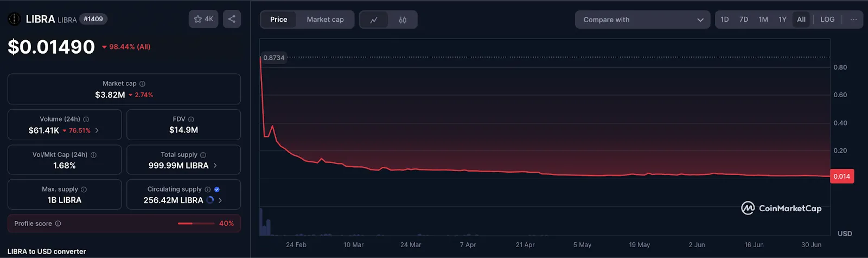
Task: Click the $3.82M market cap value
Action: [x=110, y=95]
